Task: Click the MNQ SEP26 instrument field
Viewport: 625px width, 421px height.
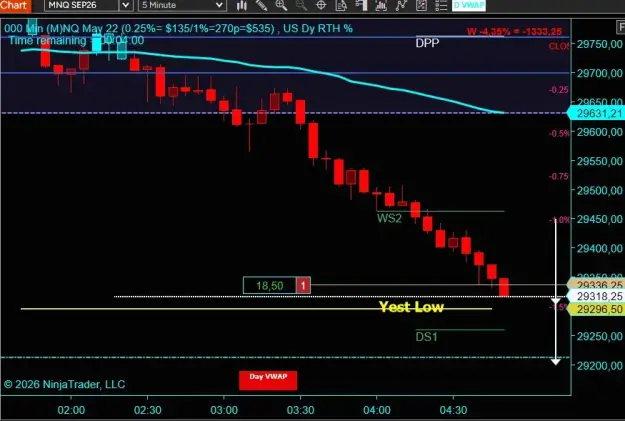Action: coord(81,5)
